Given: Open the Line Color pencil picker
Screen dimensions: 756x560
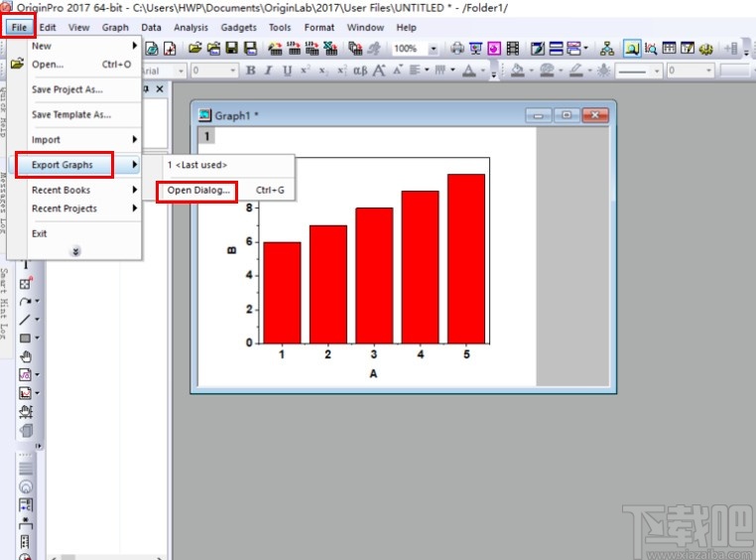Looking at the screenshot, I should [x=575, y=70].
